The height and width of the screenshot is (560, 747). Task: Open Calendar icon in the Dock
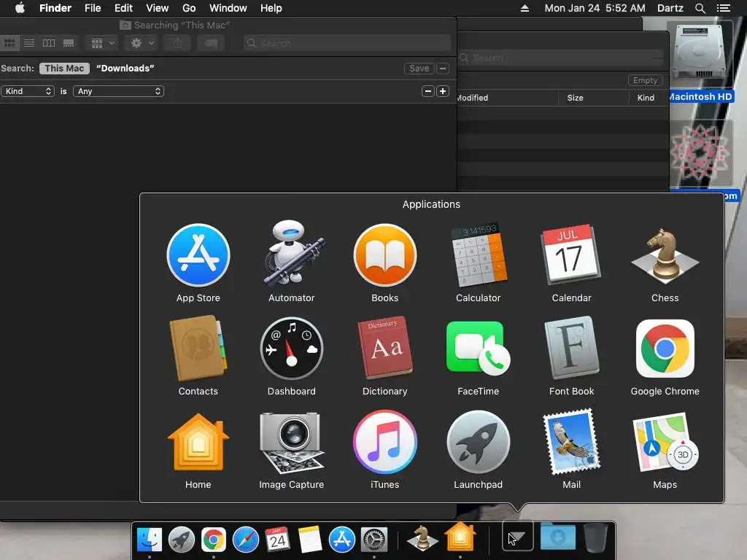(277, 540)
